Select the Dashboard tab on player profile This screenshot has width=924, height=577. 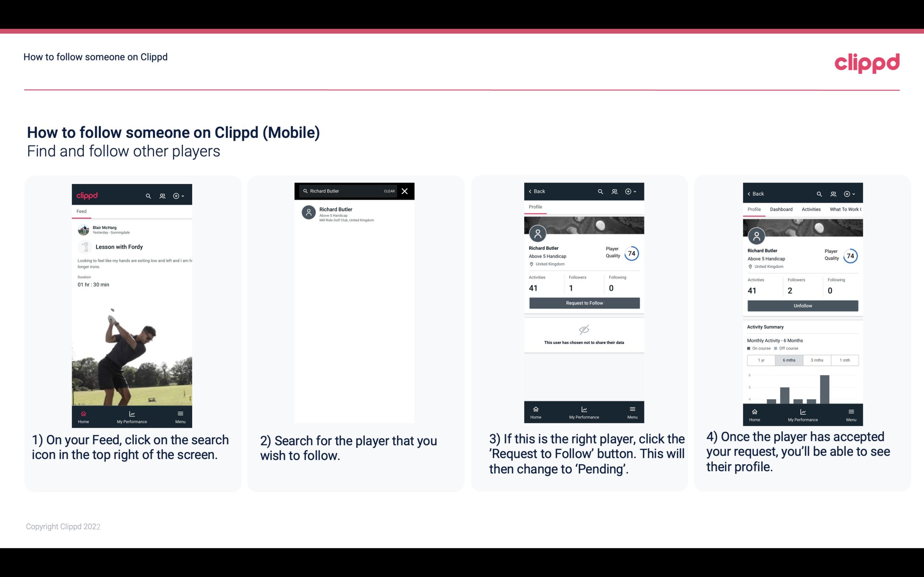781,209
